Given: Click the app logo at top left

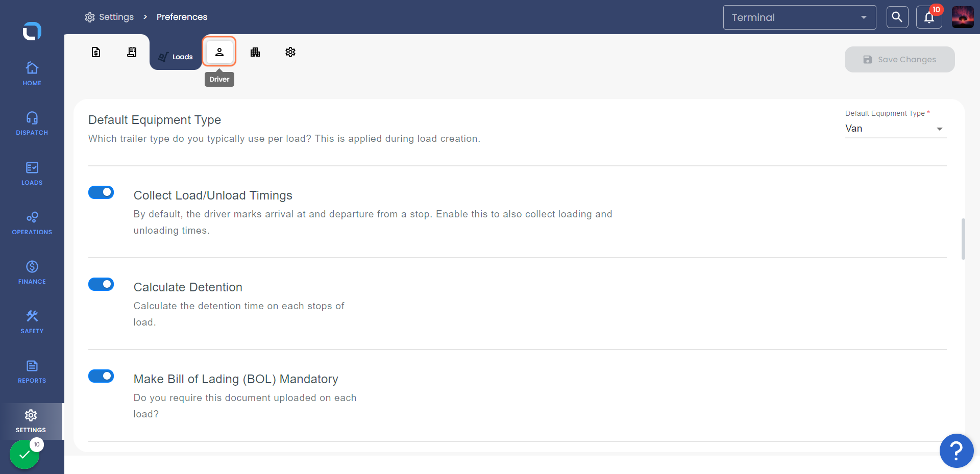Looking at the screenshot, I should coord(32,31).
